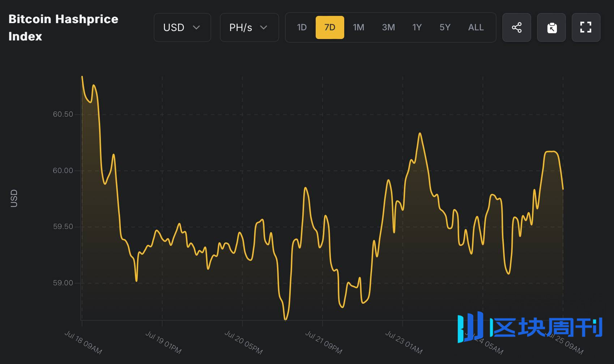The image size is (614, 364).
Task: Click the 60.50 y-axis label
Action: (63, 114)
